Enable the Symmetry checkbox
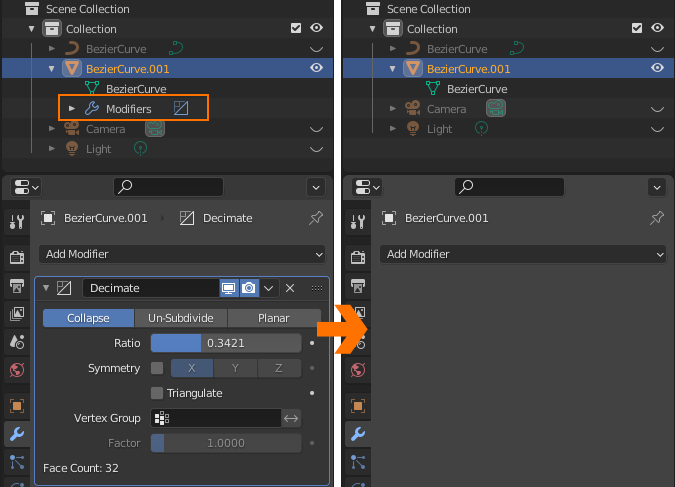The height and width of the screenshot is (487, 675). [157, 368]
